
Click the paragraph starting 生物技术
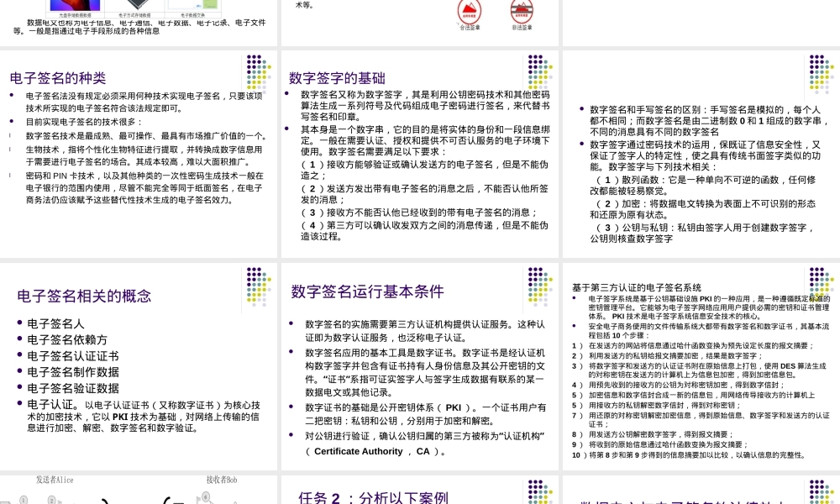coord(144,156)
